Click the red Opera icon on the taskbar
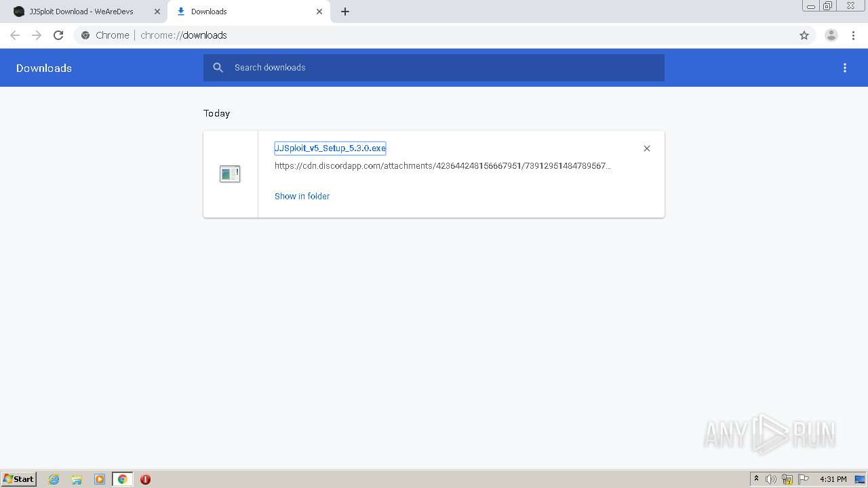The height and width of the screenshot is (488, 868). (145, 479)
